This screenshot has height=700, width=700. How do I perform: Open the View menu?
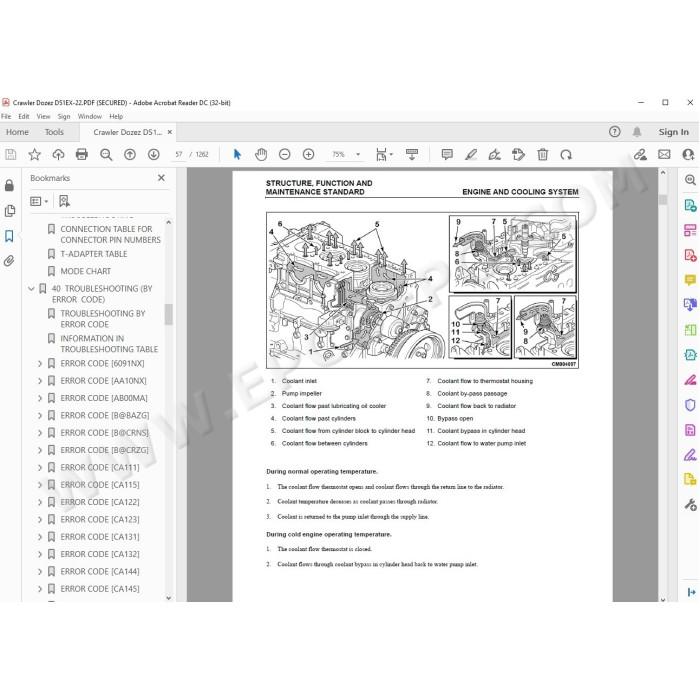coord(43,117)
